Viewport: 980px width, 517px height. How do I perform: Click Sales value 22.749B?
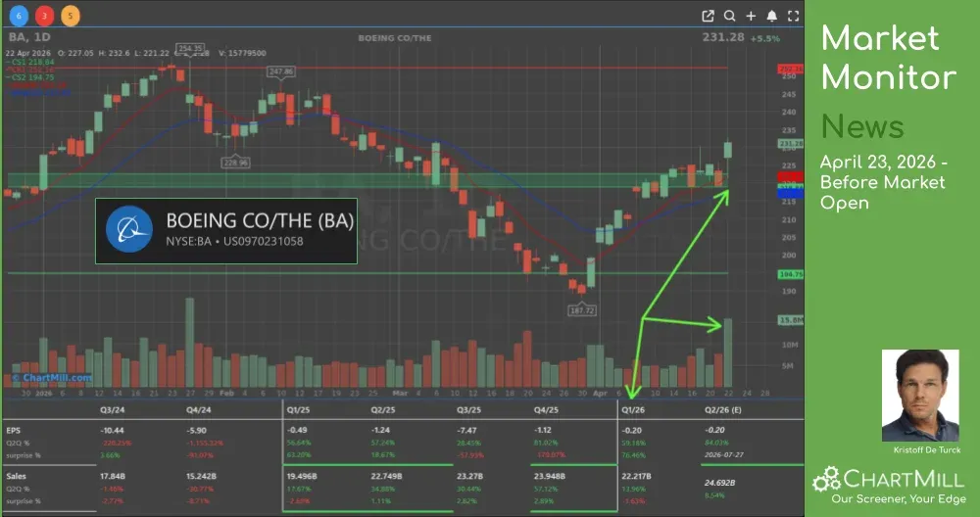point(385,476)
